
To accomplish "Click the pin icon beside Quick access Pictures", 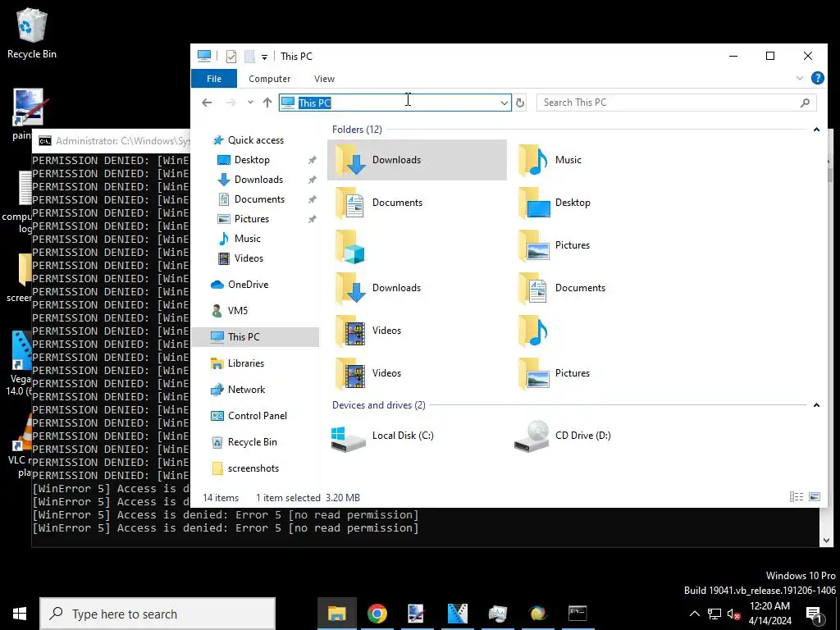I will coord(312,219).
